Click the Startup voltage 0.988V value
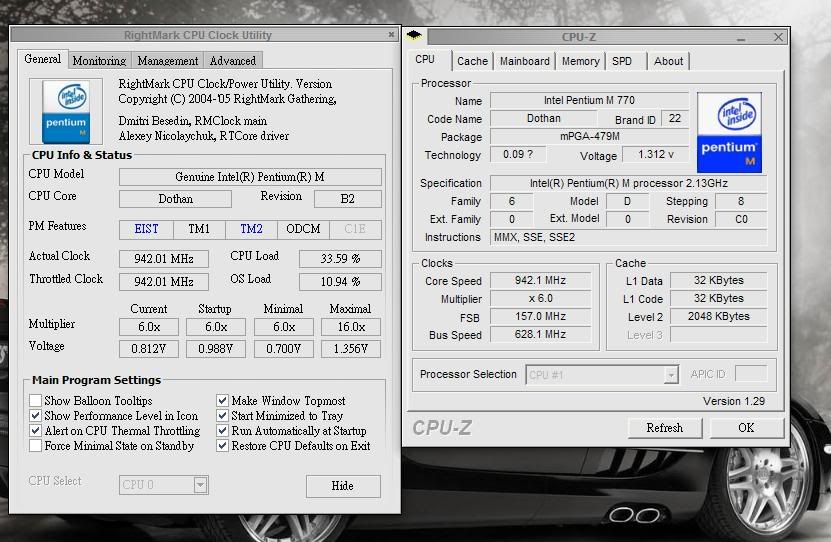Viewport: 831px width, 542px height. [x=216, y=349]
